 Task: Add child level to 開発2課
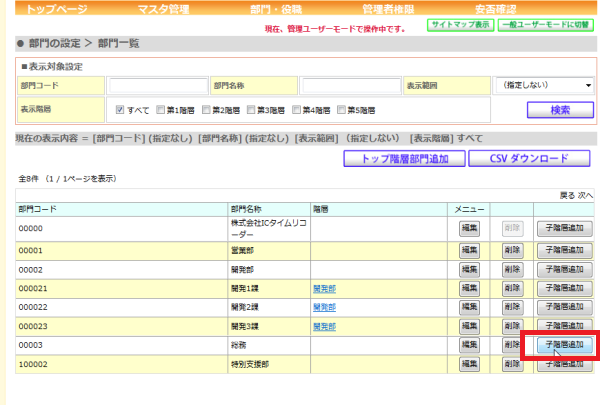564,307
